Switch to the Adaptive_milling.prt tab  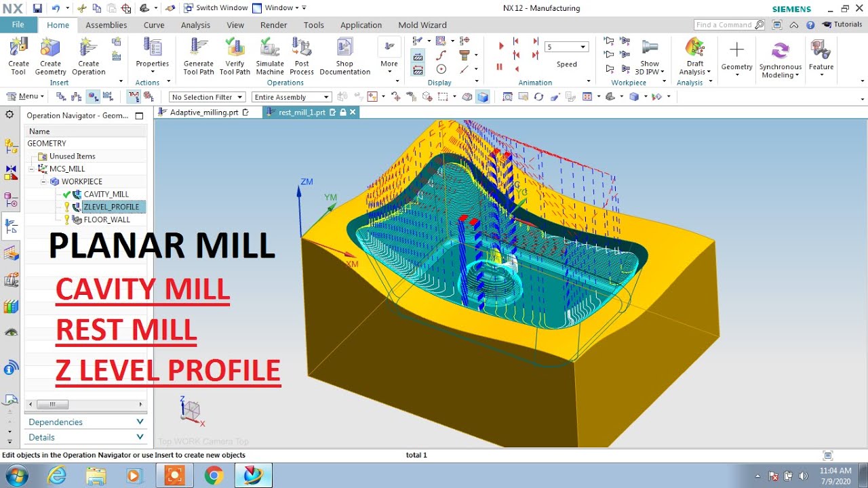pyautogui.click(x=203, y=113)
